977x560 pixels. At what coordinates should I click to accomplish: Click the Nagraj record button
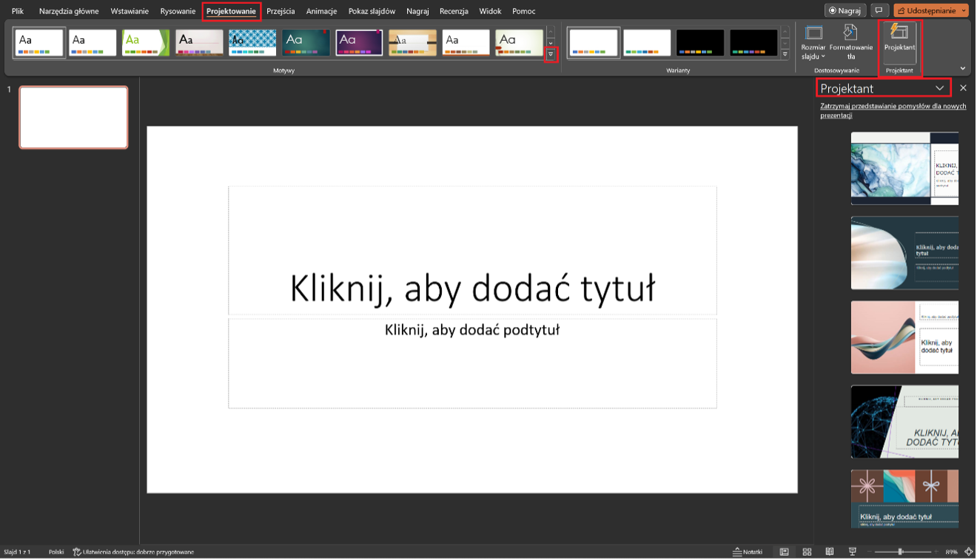(x=845, y=11)
